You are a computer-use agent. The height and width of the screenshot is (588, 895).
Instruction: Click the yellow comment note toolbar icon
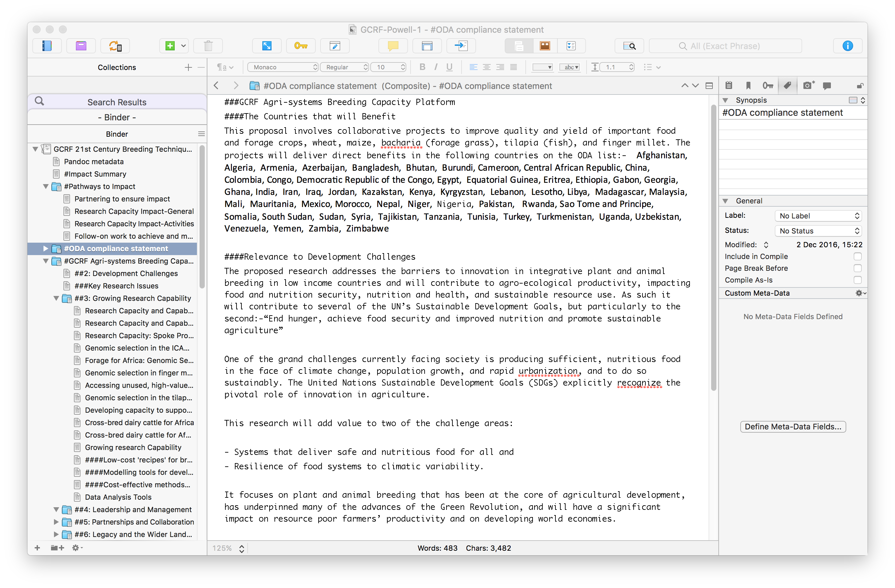[393, 46]
